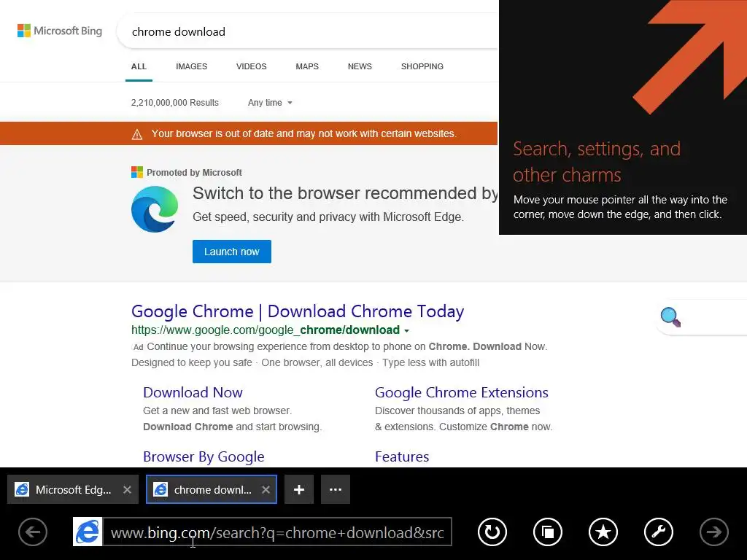Switch to the SHOPPING search tab

(x=422, y=66)
